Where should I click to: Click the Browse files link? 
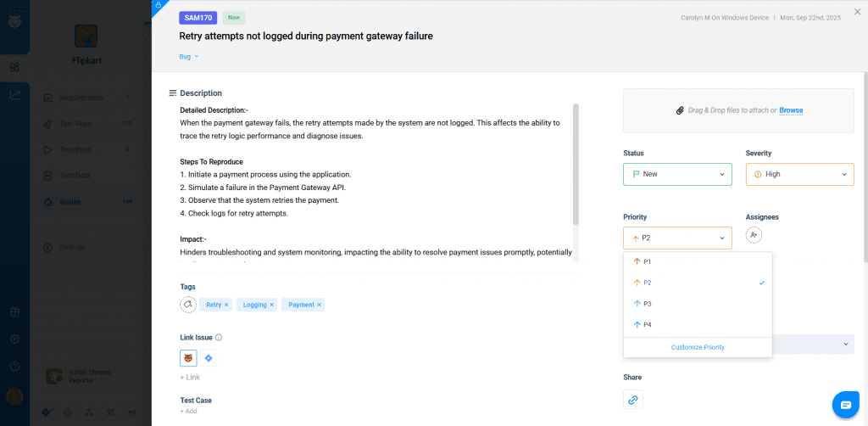coord(791,110)
